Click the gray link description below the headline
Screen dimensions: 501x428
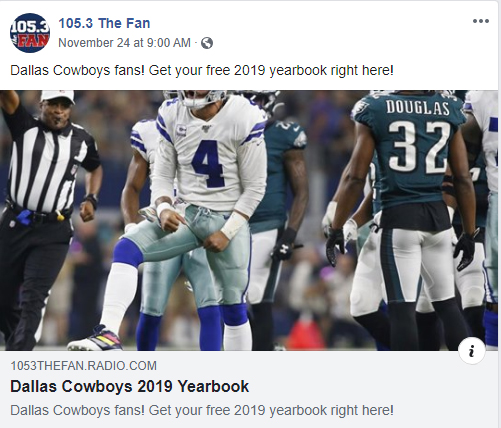(202, 410)
